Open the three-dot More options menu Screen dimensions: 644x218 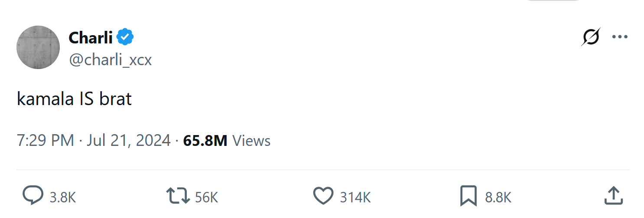point(620,37)
